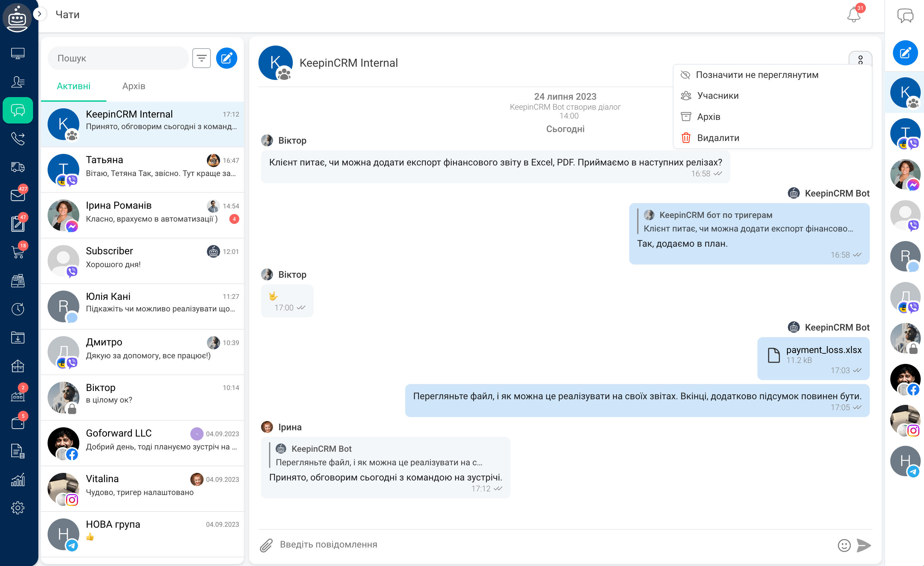Open woman Messenger avatar in right panel
The height and width of the screenshot is (566, 924).
point(905,174)
